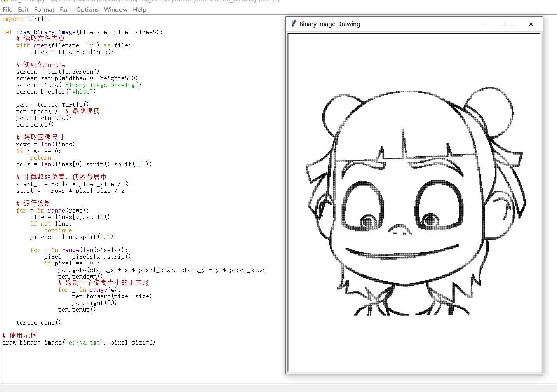Click the 'def draw_binary_image' function definition line
The image size is (557, 392).
tap(82, 32)
